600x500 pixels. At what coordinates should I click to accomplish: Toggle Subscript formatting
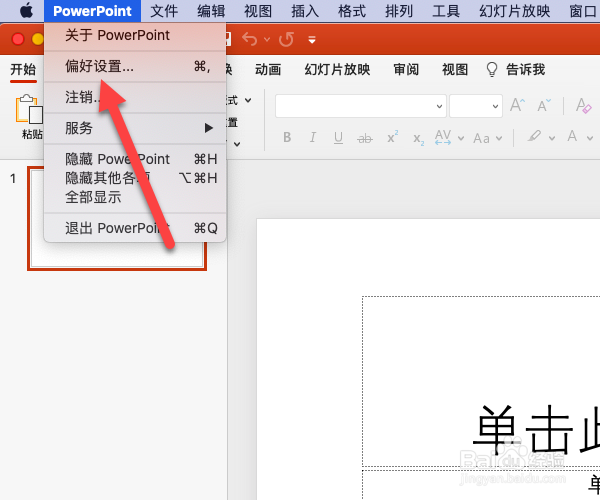[x=419, y=138]
